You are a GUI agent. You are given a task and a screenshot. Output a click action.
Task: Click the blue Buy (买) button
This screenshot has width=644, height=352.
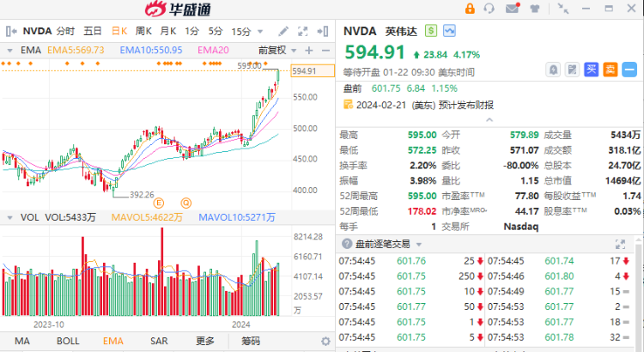(x=591, y=69)
